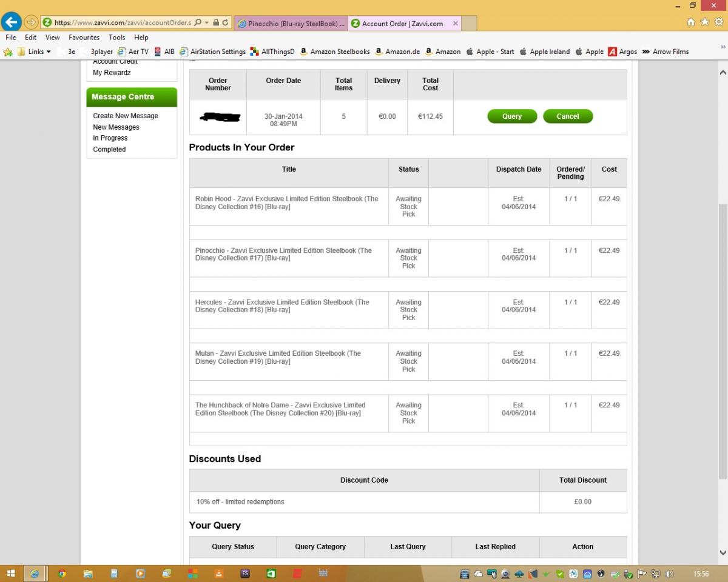
Task: Click the Robin Hood Steelbook title
Action: point(286,202)
